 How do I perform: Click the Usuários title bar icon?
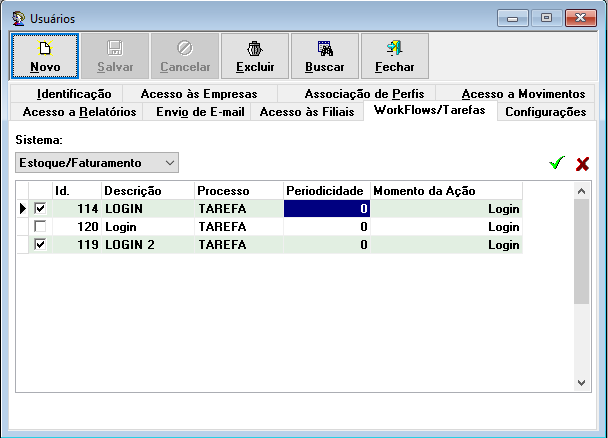point(18,18)
